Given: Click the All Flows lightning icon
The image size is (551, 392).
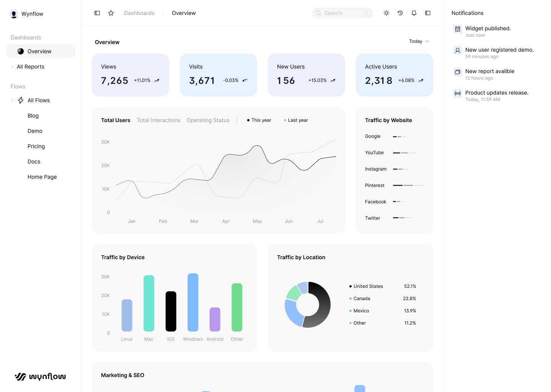Looking at the screenshot, I should 21,100.
